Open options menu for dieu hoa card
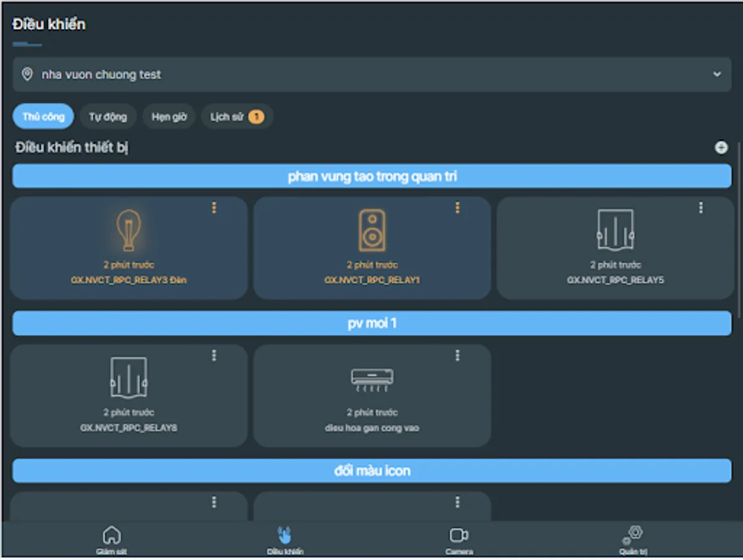Screen dimensions: 743x560 click(457, 355)
